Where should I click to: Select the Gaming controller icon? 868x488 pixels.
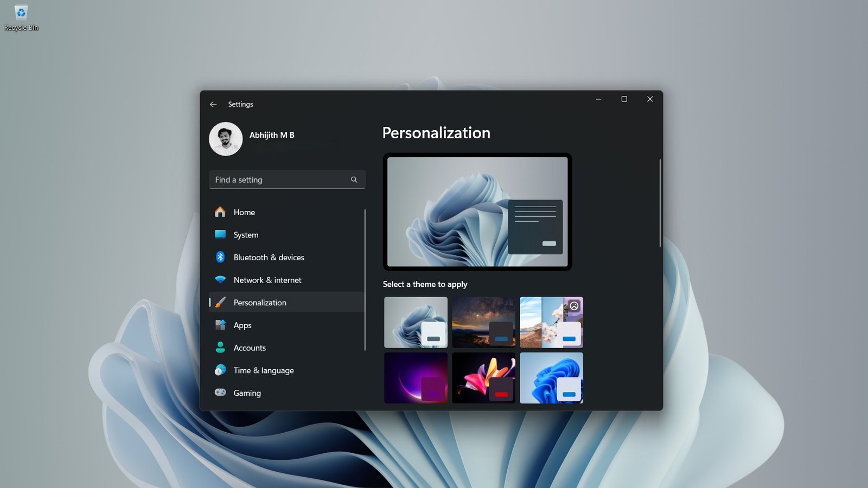coord(220,393)
